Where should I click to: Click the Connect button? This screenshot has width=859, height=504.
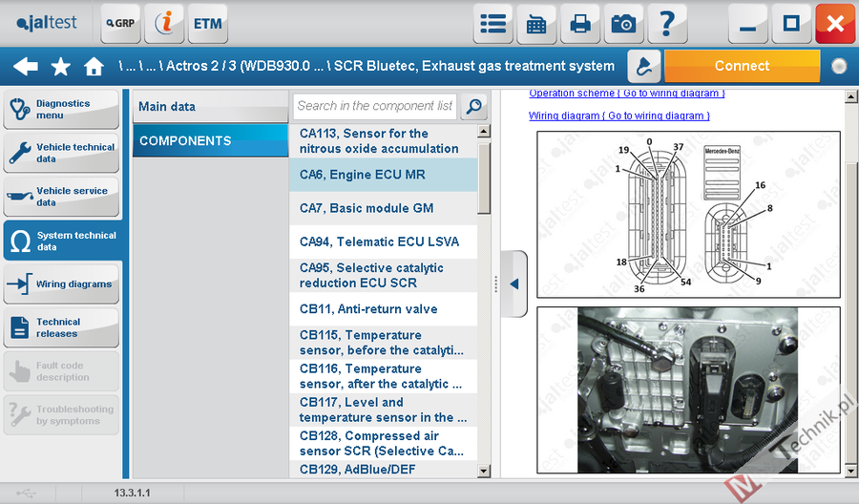(742, 66)
